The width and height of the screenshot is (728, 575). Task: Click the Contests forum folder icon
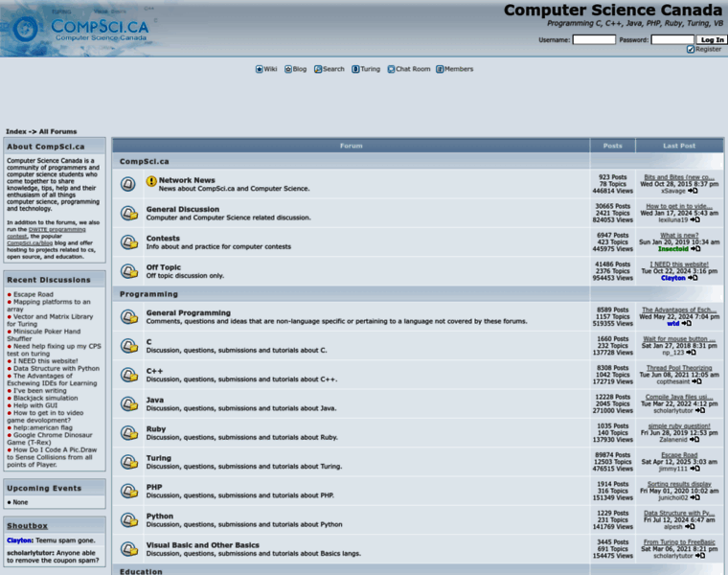coord(129,242)
